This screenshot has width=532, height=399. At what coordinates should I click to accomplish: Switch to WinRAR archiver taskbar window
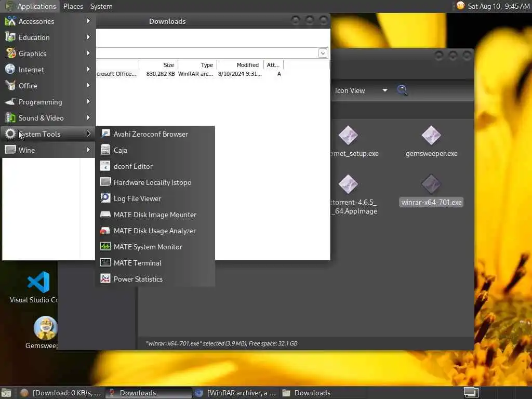tap(235, 393)
